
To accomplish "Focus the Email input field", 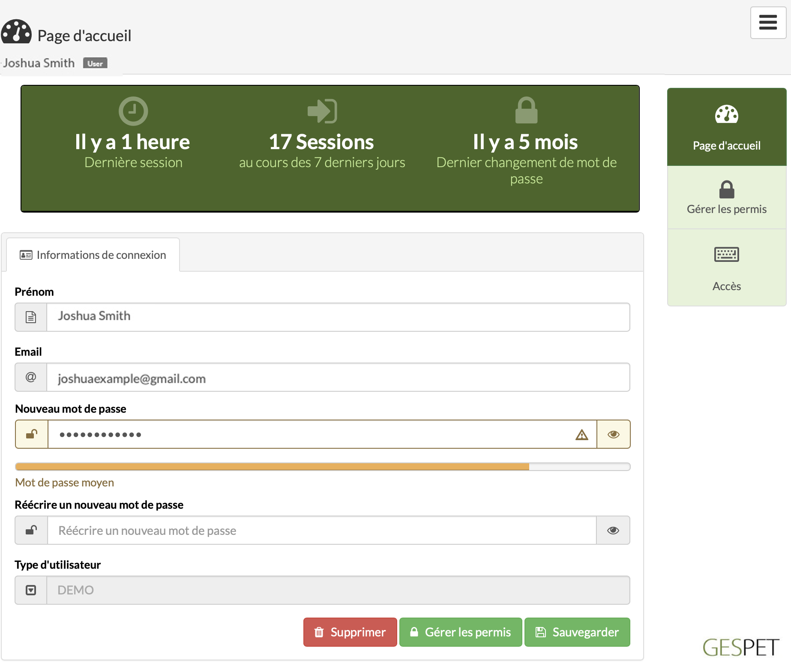I will point(338,377).
